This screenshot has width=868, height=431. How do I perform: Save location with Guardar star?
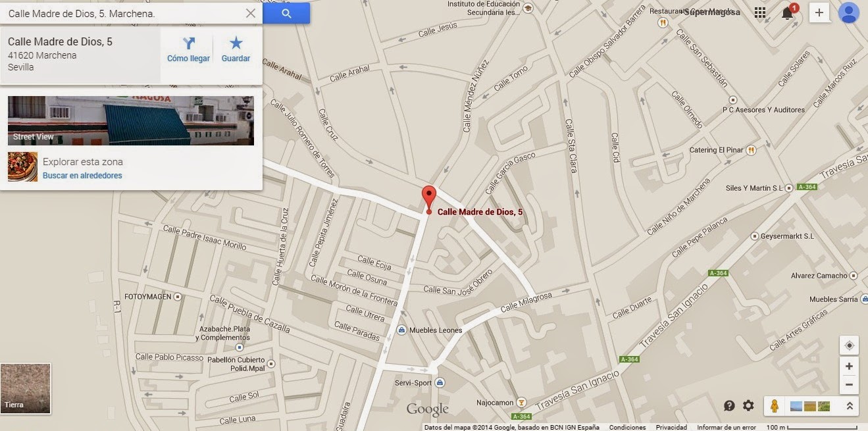click(236, 49)
